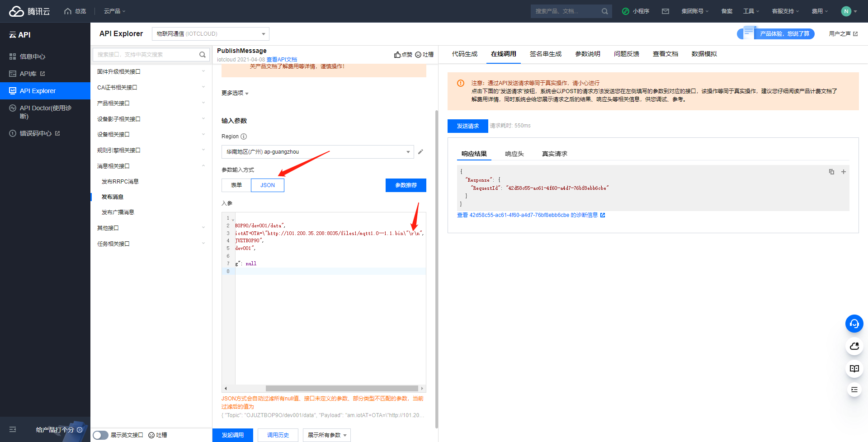Open API Doctor in the sidebar
868x442 pixels.
pos(45,112)
